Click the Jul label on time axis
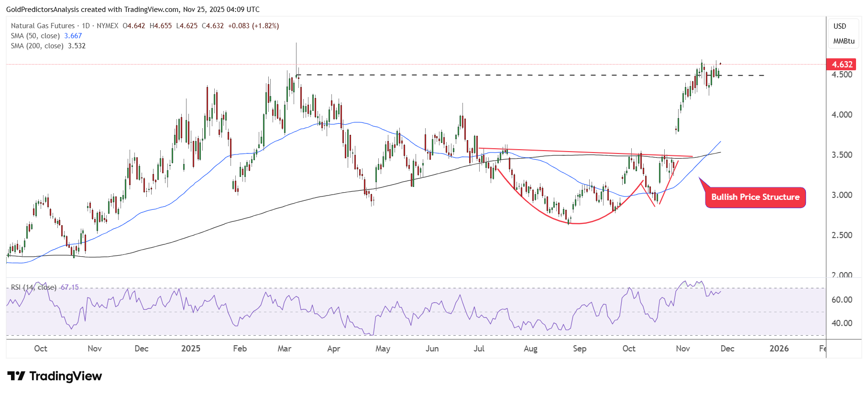Viewport: 868px width, 394px height. pos(479,349)
